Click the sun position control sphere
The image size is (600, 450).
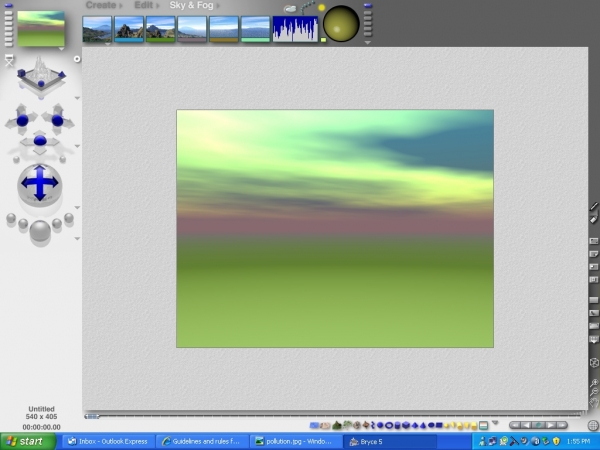pyautogui.click(x=341, y=24)
